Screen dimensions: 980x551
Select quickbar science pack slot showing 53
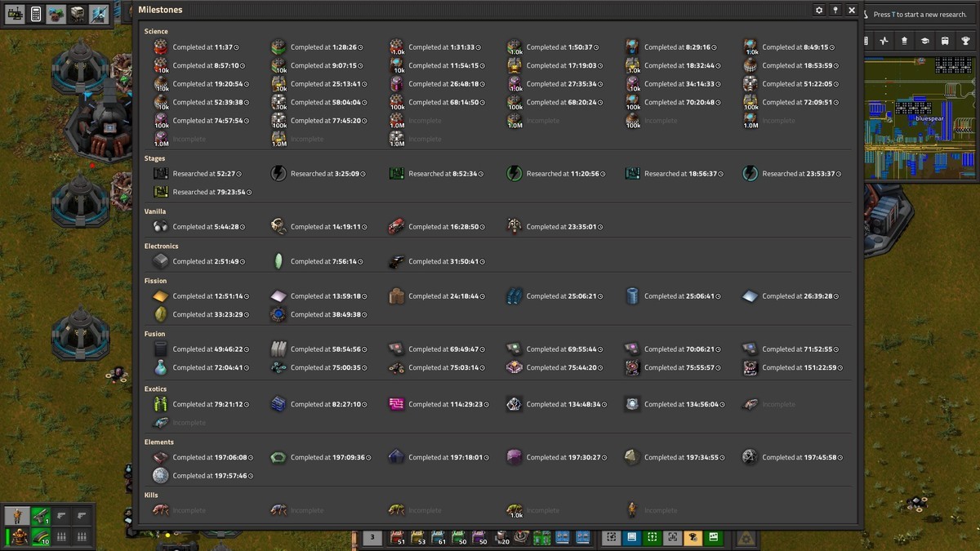(418, 537)
